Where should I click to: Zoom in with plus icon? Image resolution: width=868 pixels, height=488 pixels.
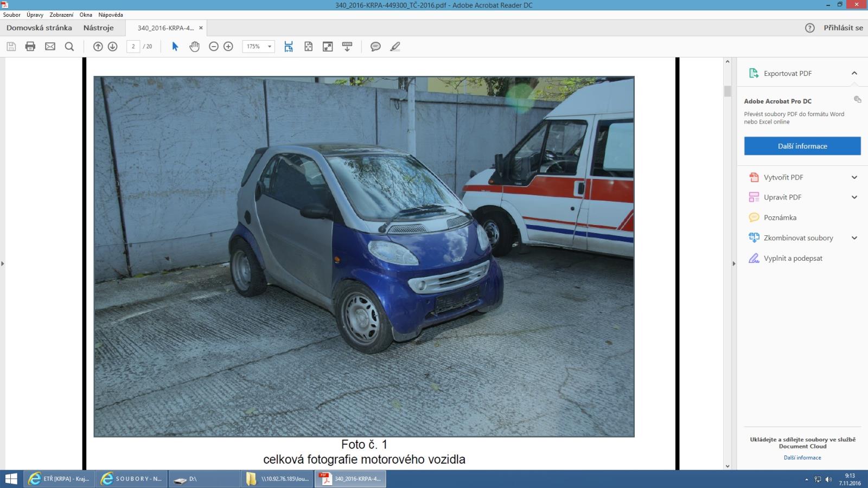[x=228, y=47]
